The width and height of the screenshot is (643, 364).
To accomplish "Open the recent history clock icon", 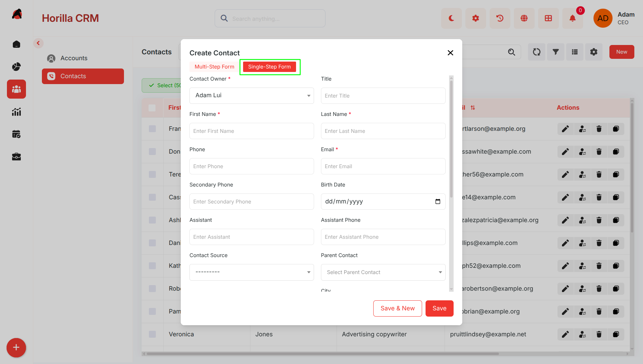I will click(x=500, y=18).
